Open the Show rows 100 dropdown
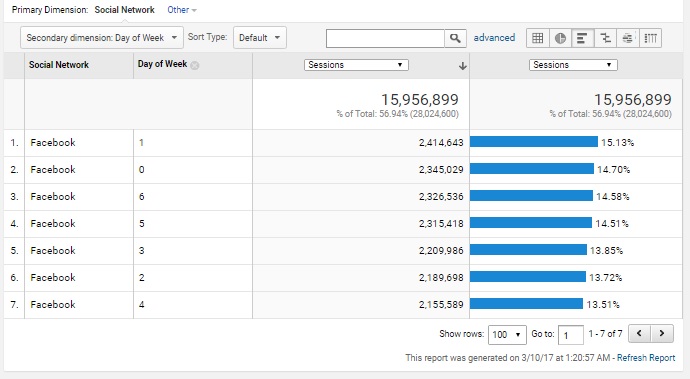 [x=507, y=335]
